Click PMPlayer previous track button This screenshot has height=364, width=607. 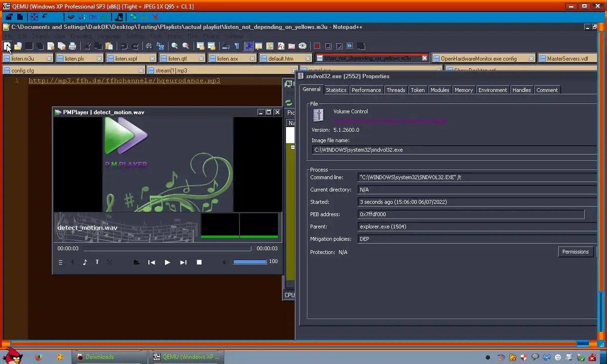pos(151,262)
